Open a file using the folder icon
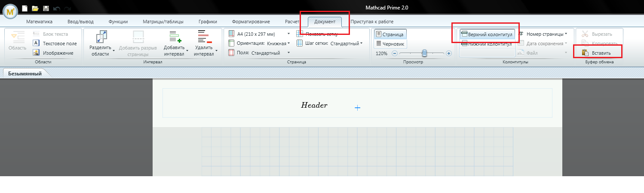This screenshot has height=193, width=644. click(35, 8)
